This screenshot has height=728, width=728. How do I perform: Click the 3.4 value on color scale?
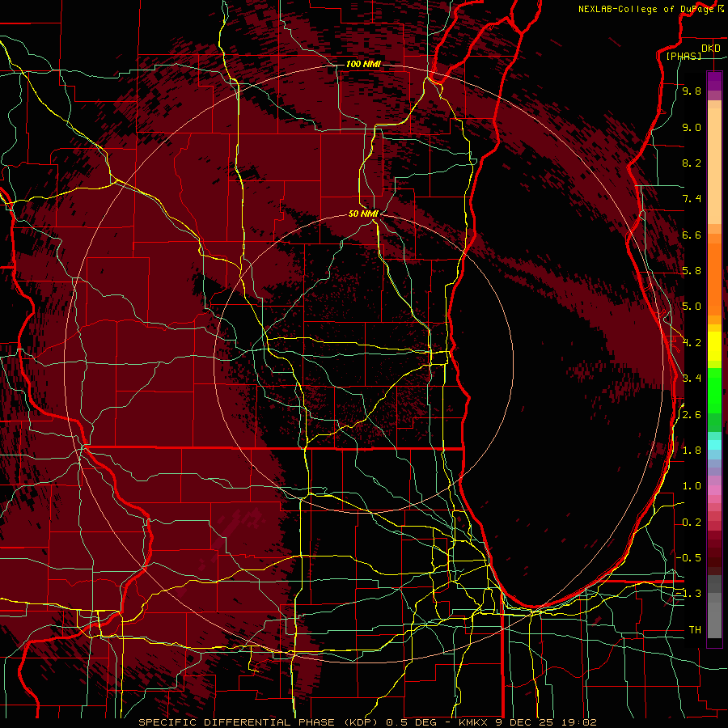pos(692,379)
